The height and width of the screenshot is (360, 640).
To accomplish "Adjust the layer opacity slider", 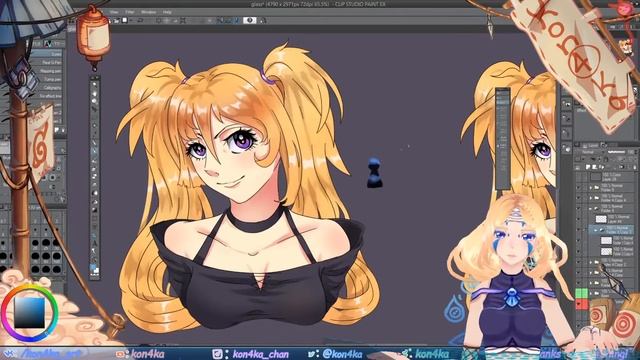I will click(x=616, y=152).
